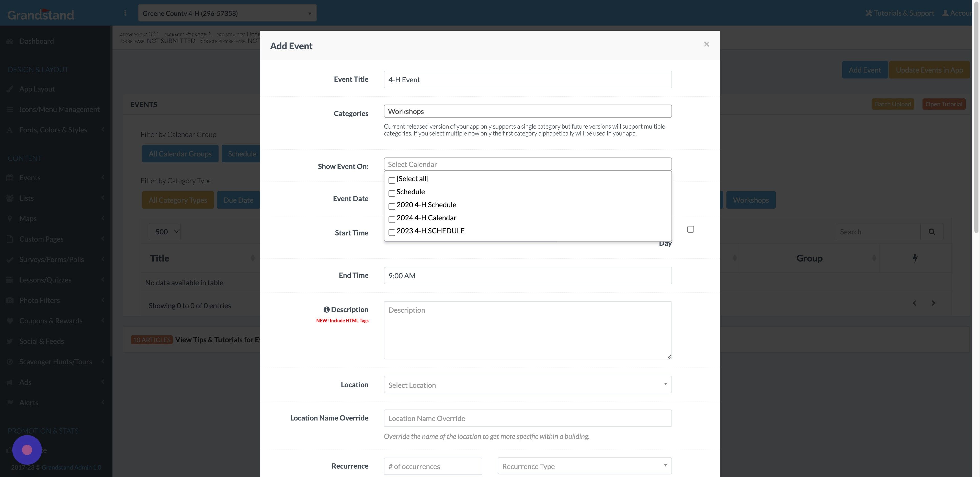Click the lightning bolt column header icon
Image resolution: width=980 pixels, height=477 pixels.
[x=915, y=258]
